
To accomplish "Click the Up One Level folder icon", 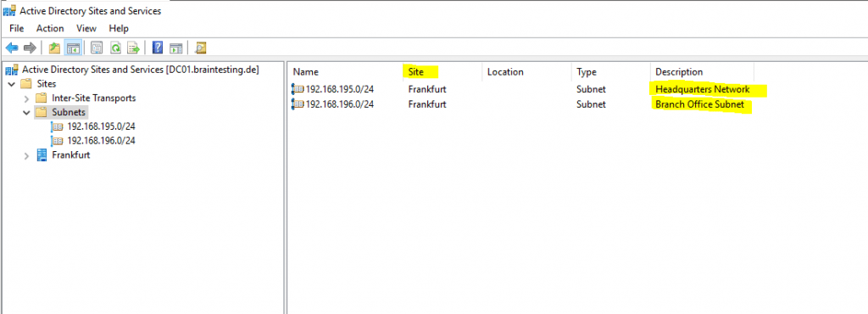I will [54, 48].
